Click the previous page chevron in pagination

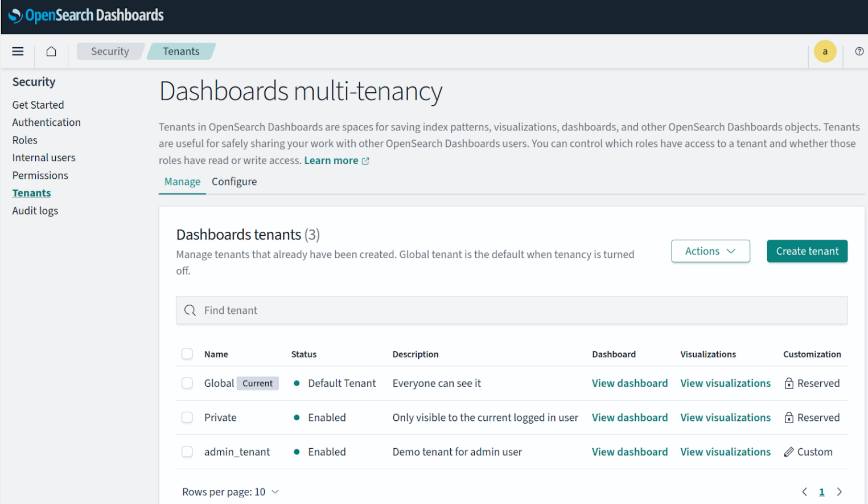[804, 491]
